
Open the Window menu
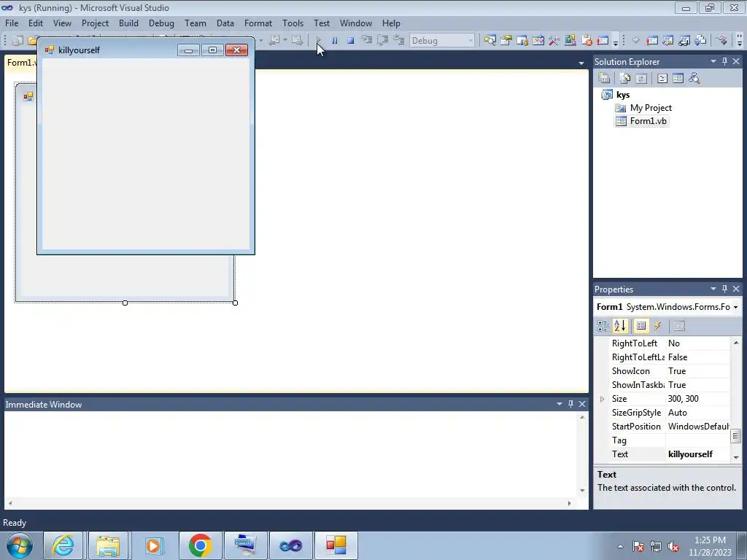click(x=356, y=23)
